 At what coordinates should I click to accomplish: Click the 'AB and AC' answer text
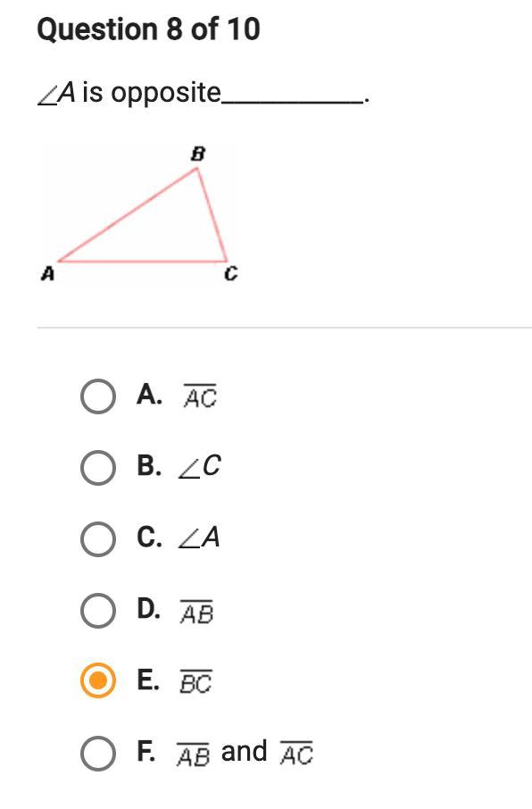[245, 753]
